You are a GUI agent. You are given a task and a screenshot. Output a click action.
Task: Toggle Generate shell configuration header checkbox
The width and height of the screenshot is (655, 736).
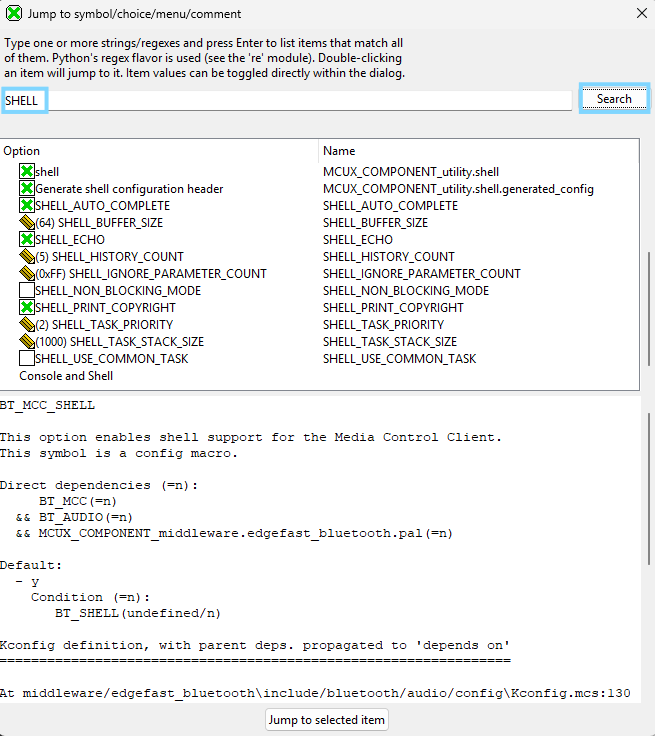tap(27, 189)
